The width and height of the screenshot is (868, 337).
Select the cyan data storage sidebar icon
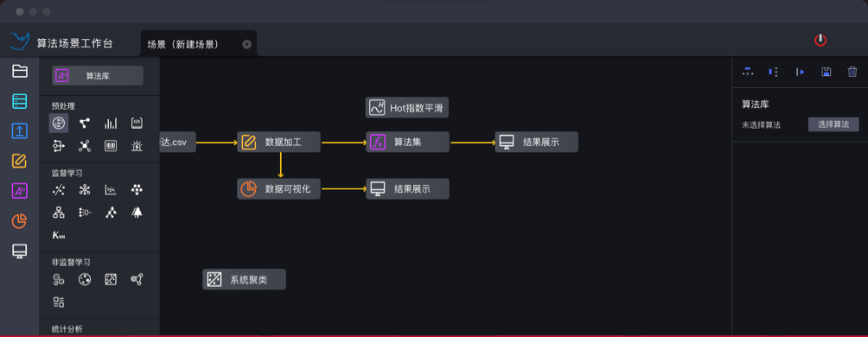pos(20,101)
